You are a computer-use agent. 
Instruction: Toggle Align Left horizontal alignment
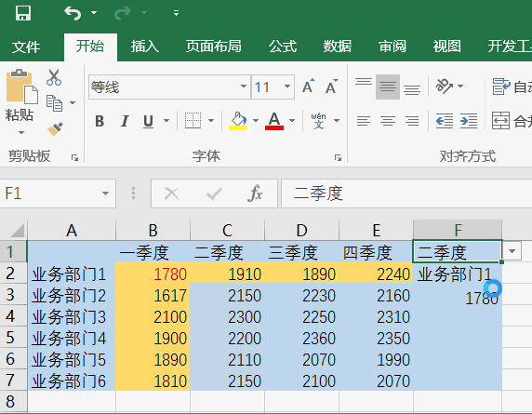click(364, 121)
